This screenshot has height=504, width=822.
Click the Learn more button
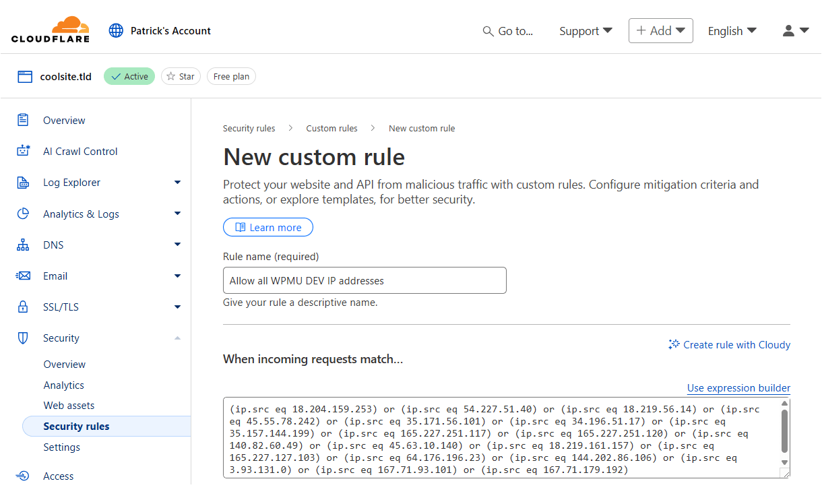tap(268, 228)
